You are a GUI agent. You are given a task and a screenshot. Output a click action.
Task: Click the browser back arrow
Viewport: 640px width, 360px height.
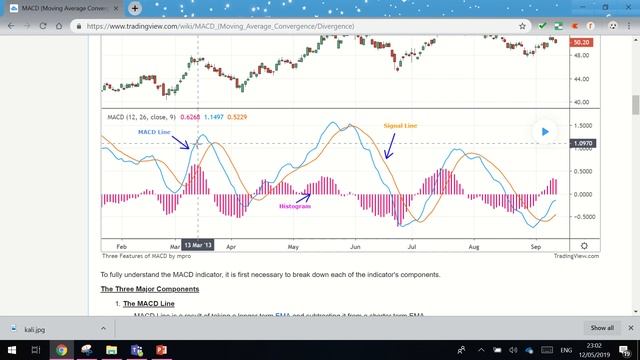[11, 26]
